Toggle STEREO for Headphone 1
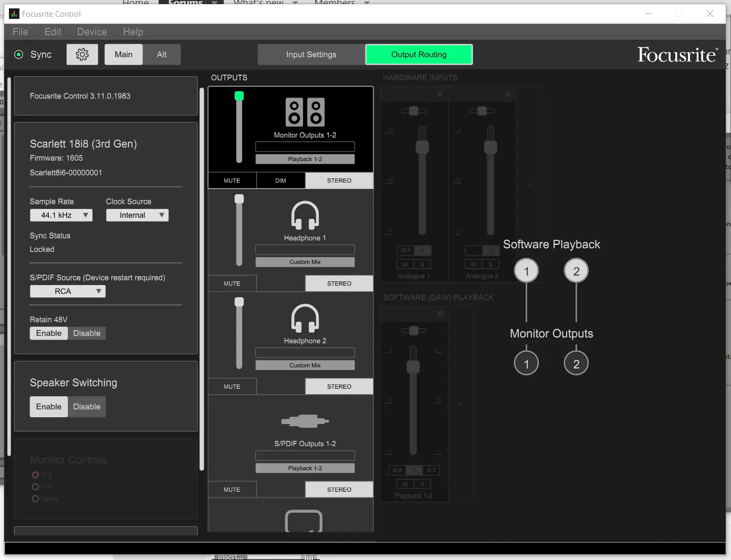 (x=339, y=283)
